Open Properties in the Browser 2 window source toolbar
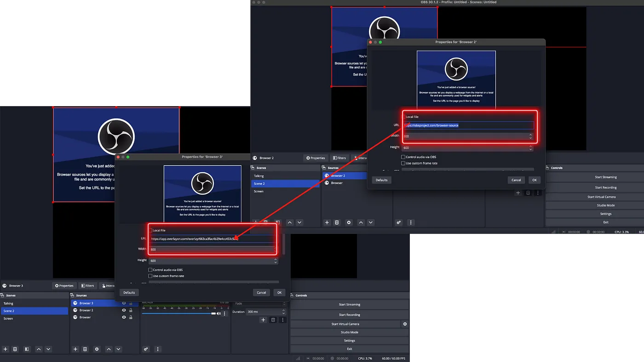The image size is (644, 362). (316, 158)
